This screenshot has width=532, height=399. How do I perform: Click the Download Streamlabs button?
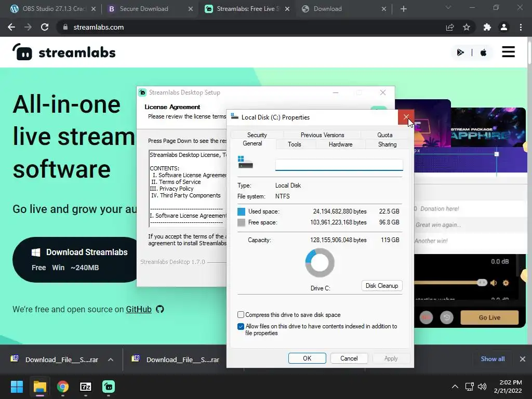click(x=75, y=260)
